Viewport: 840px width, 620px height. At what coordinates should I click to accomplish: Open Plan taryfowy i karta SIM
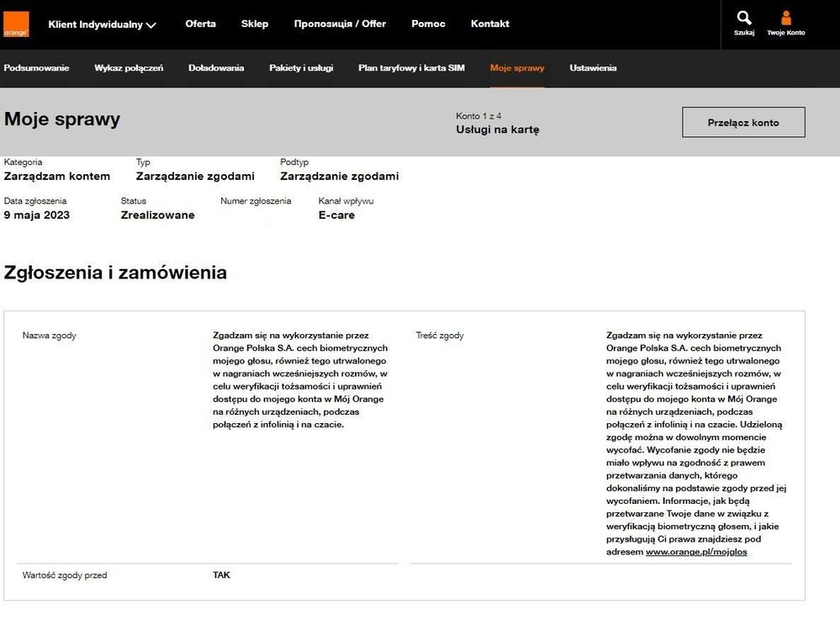click(411, 68)
